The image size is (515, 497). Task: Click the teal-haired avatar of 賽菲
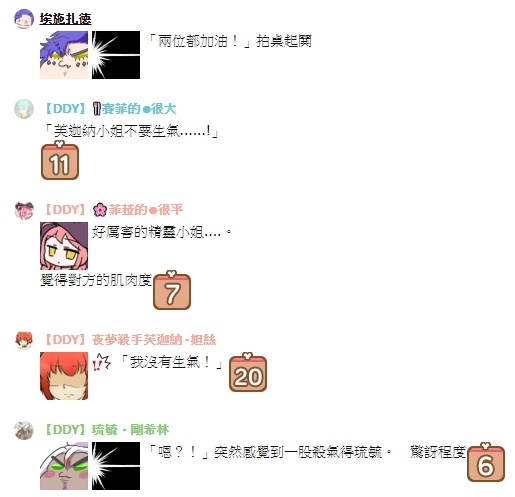pos(24,109)
